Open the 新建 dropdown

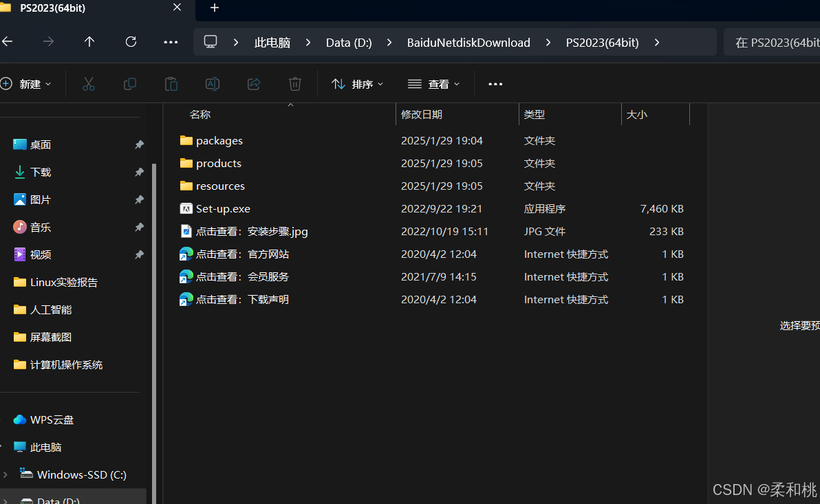coord(26,84)
